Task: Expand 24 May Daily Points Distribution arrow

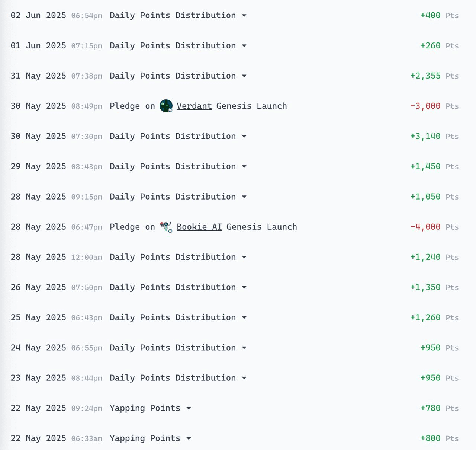Action: coord(244,348)
